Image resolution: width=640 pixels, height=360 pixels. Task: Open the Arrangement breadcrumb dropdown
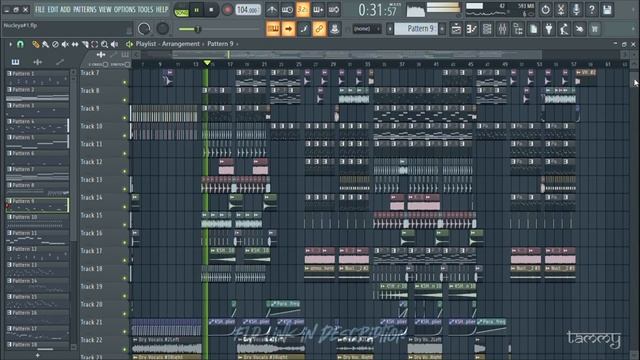pos(181,44)
